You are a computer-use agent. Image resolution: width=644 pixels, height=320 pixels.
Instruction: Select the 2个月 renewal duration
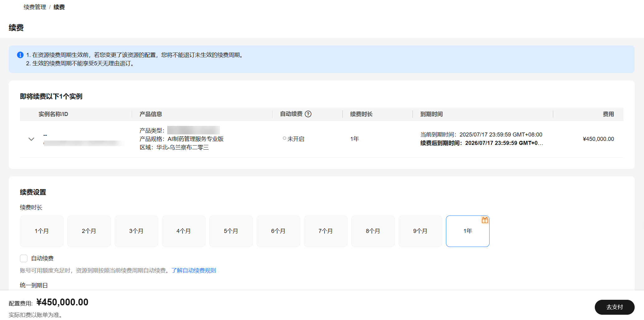(x=89, y=231)
